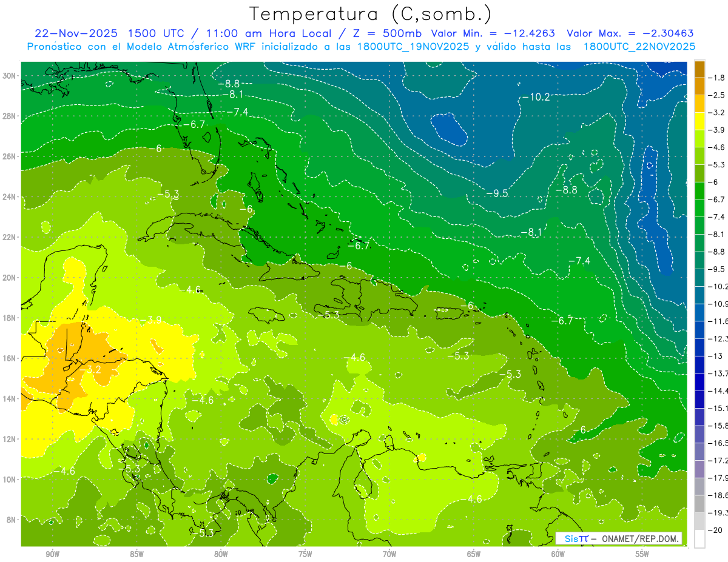Image resolution: width=728 pixels, height=562 pixels.
Task: Click the "70W" longitude axis label
Action: [389, 554]
